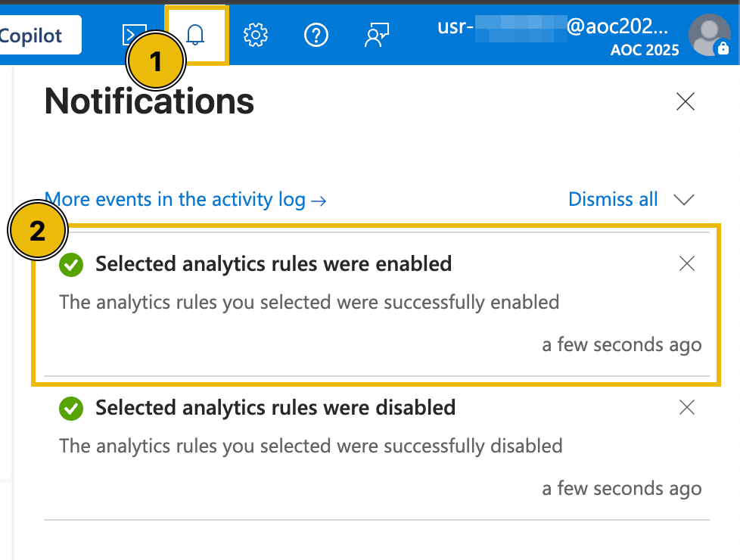Open the Help menu

pos(316,34)
